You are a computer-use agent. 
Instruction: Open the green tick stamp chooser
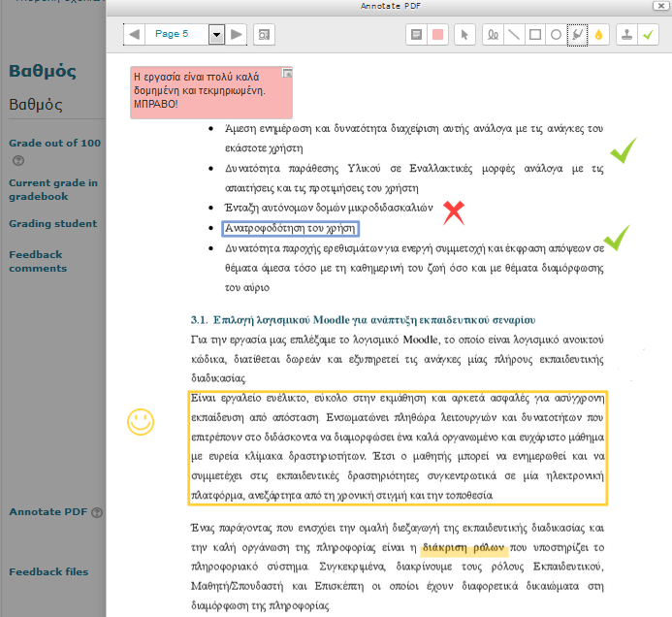click(x=649, y=35)
